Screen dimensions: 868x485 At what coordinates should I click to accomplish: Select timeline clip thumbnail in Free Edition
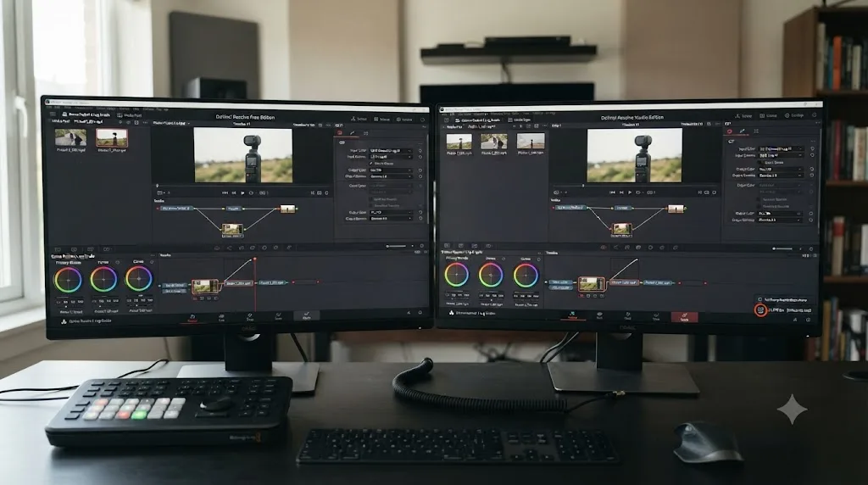pos(205,287)
